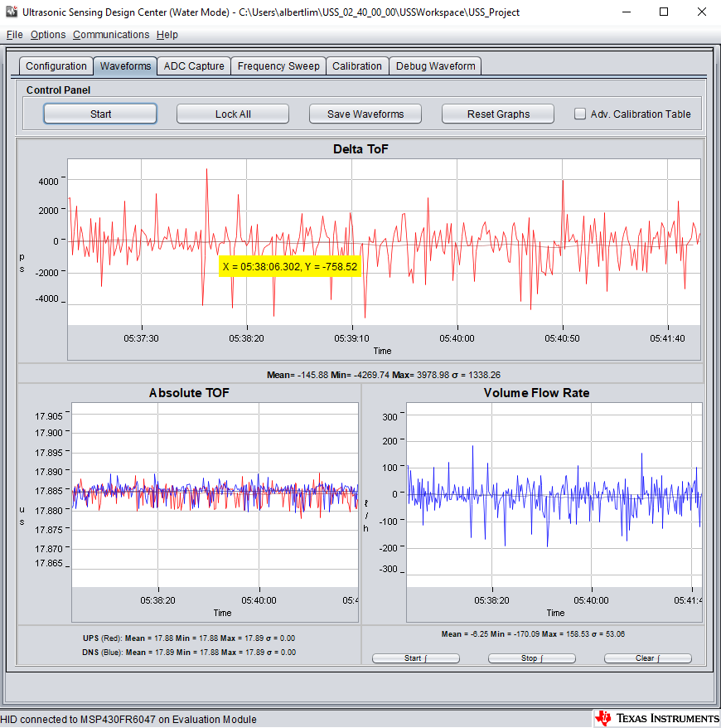Start volume flow rate integration

[416, 658]
